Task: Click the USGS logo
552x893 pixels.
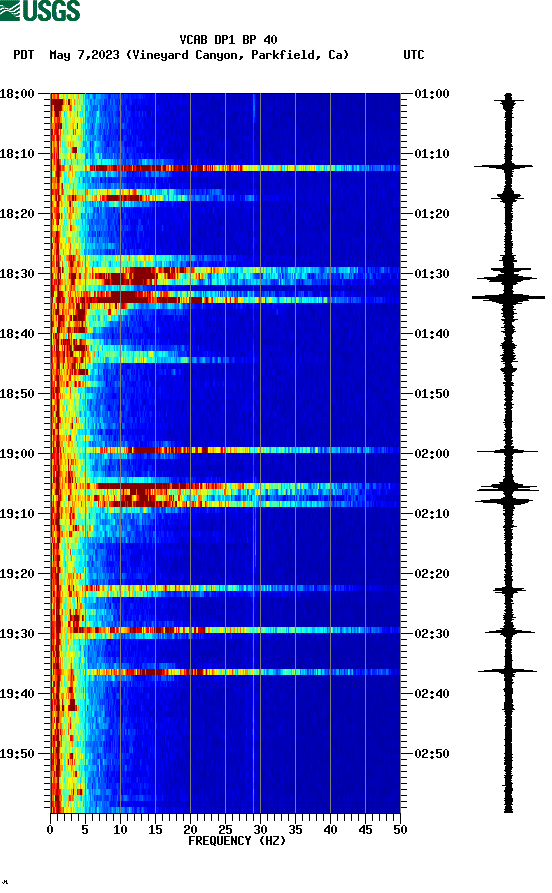Action: tap(40, 10)
